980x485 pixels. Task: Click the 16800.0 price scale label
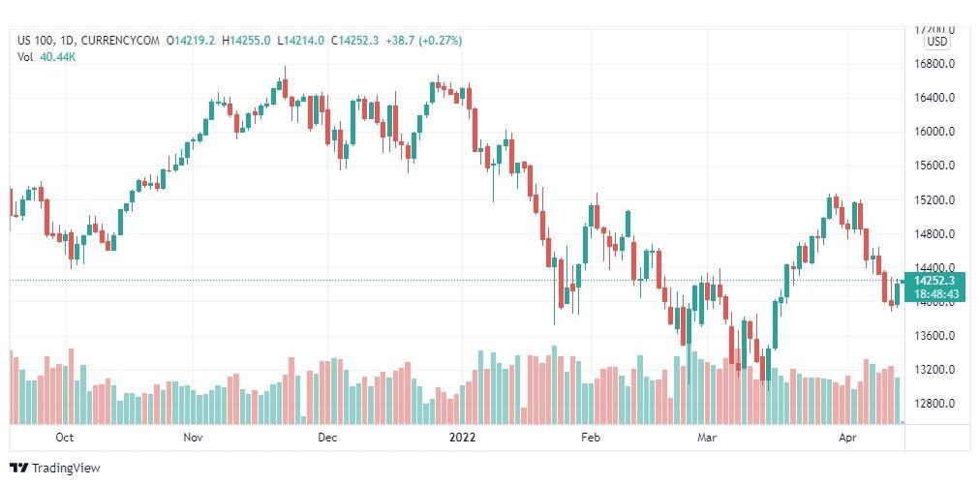(x=934, y=64)
